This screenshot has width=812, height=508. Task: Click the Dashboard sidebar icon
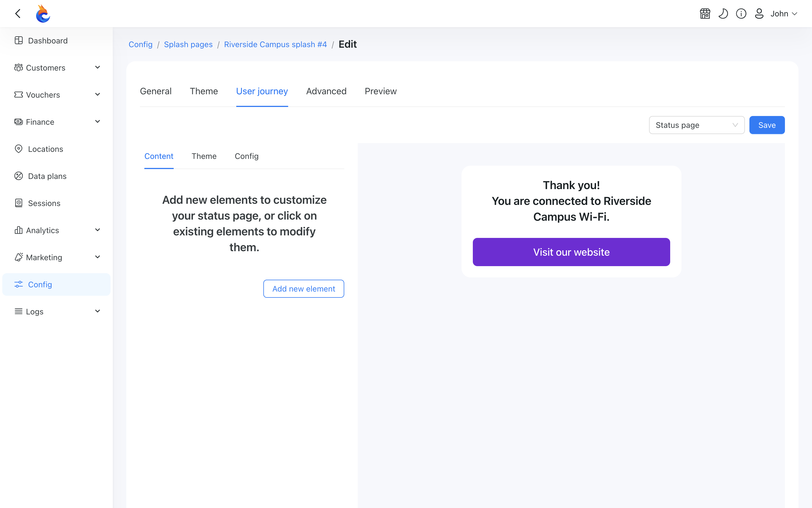19,40
